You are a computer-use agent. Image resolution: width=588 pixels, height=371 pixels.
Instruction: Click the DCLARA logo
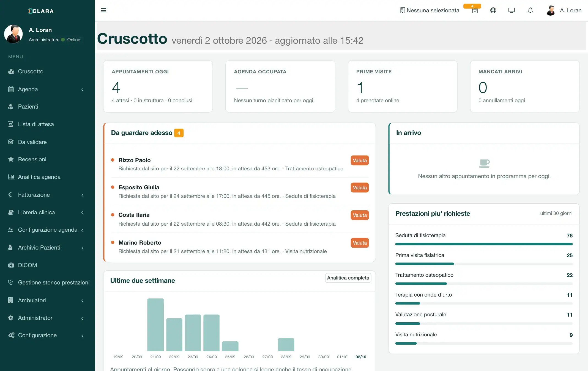tap(41, 11)
